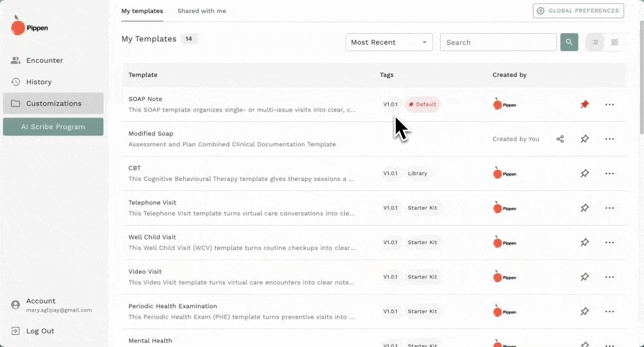Expand the Most Recent sort dropdown
Viewport: 644px width, 347px height.
389,42
